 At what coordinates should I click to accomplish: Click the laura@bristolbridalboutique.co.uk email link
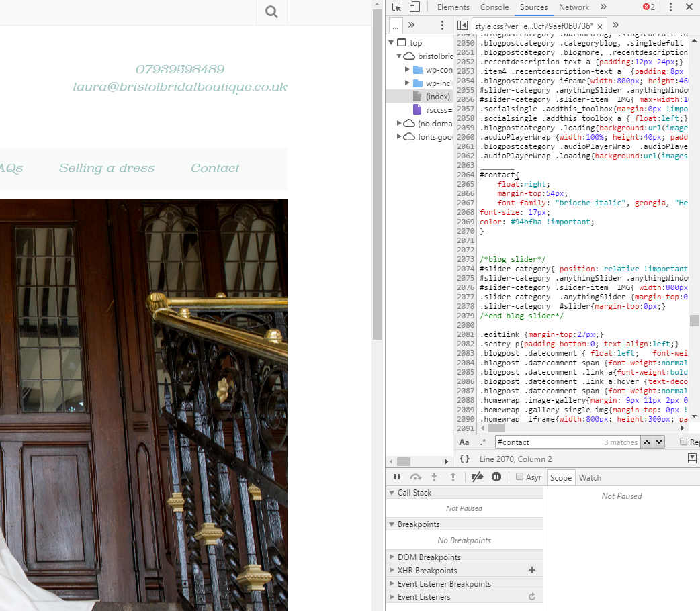pos(180,87)
